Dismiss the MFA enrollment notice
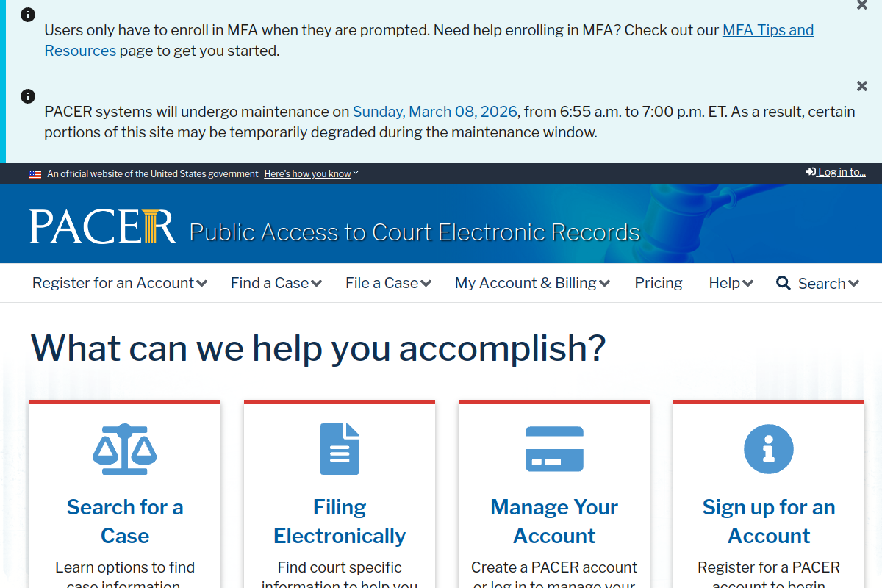Image resolution: width=882 pixels, height=588 pixels. [x=862, y=5]
